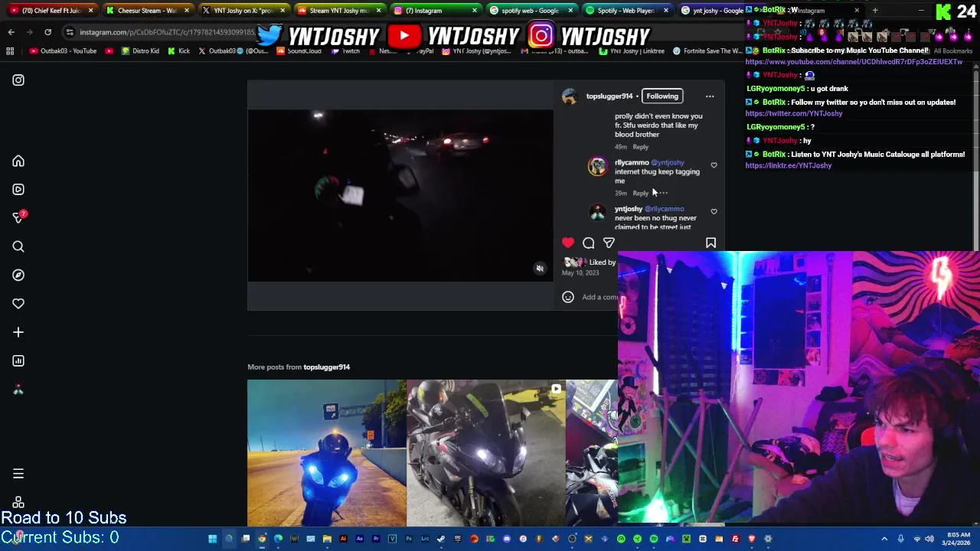Image resolution: width=980 pixels, height=551 pixels.
Task: Open comment options dots beside rllycammo's Reply
Action: click(662, 193)
